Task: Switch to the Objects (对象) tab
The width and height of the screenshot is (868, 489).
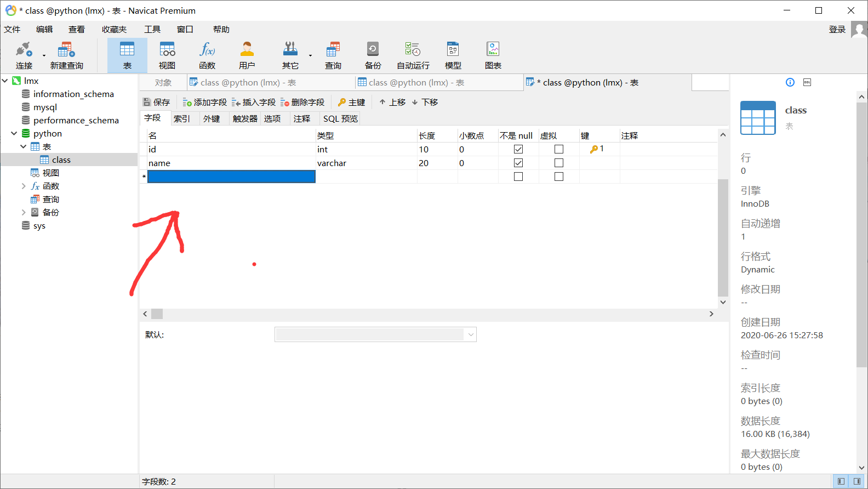Action: click(x=163, y=82)
